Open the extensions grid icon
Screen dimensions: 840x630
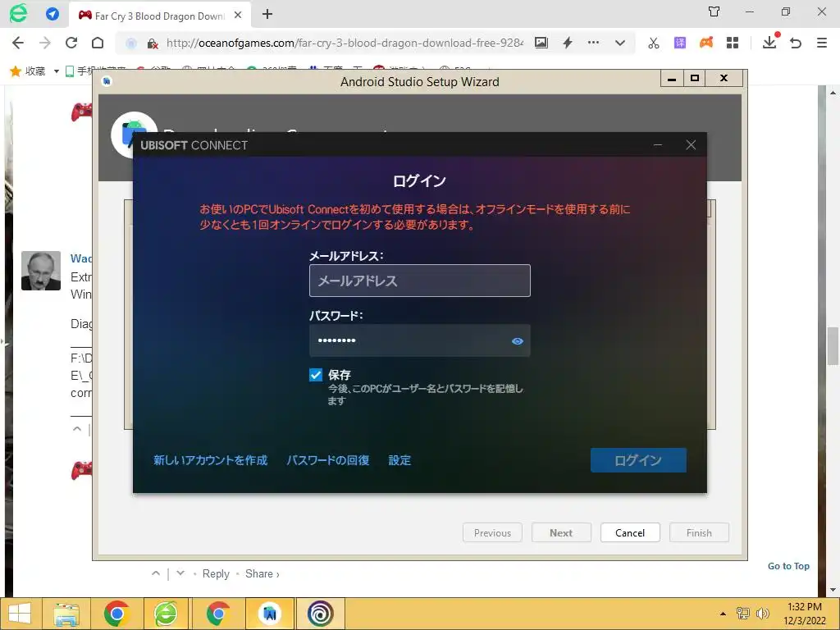(x=733, y=43)
